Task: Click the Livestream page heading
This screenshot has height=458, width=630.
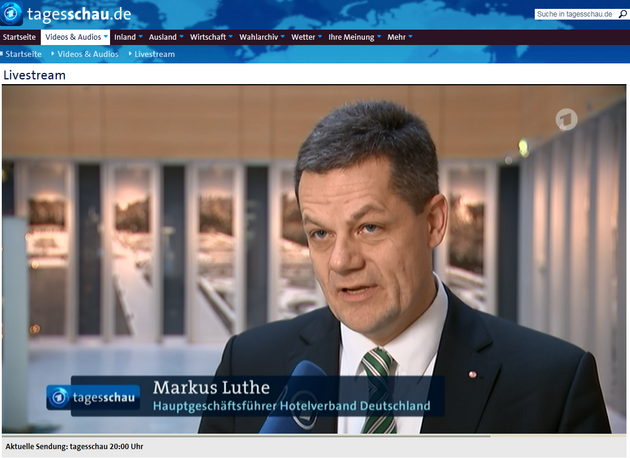Action: pos(34,75)
